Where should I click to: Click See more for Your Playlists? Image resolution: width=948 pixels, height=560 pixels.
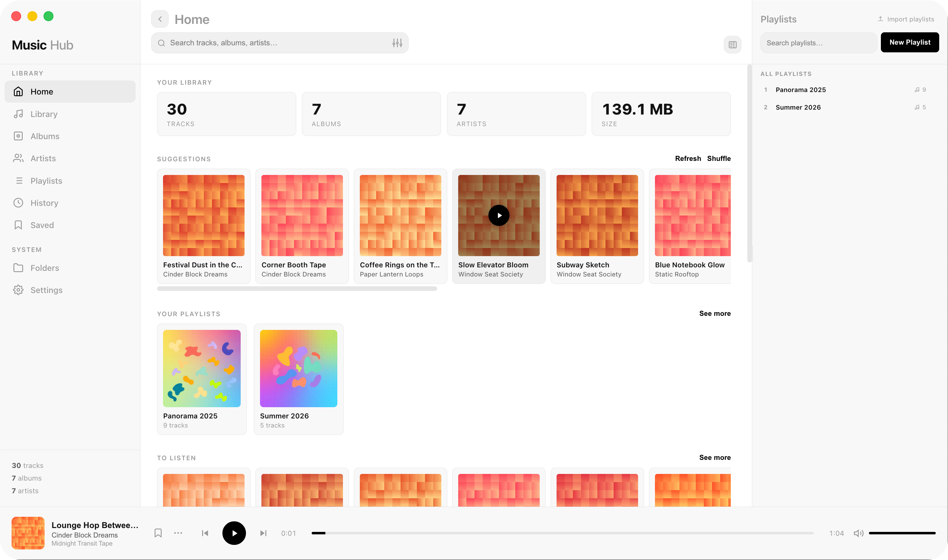(715, 314)
